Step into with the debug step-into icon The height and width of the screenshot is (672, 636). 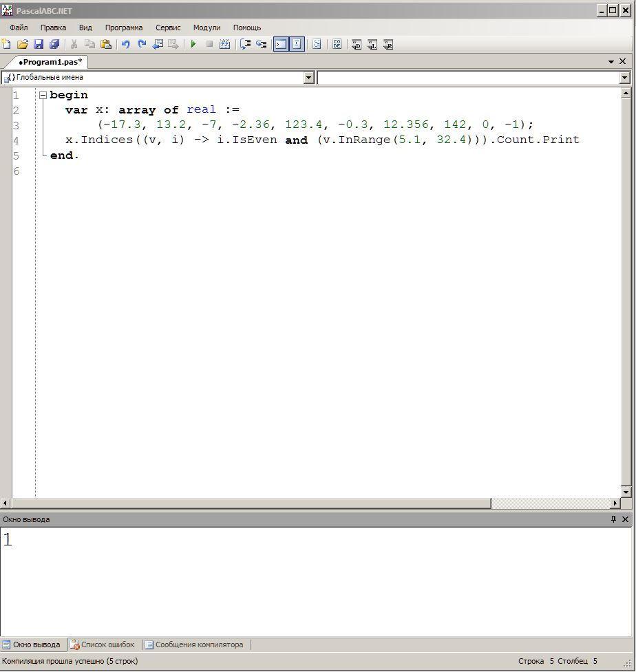(x=261, y=44)
